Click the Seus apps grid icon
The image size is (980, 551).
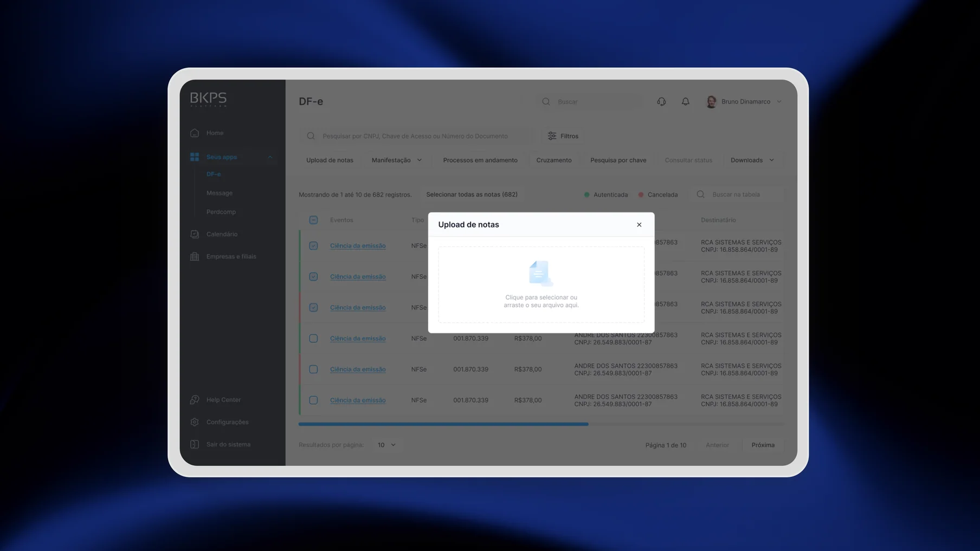tap(195, 157)
